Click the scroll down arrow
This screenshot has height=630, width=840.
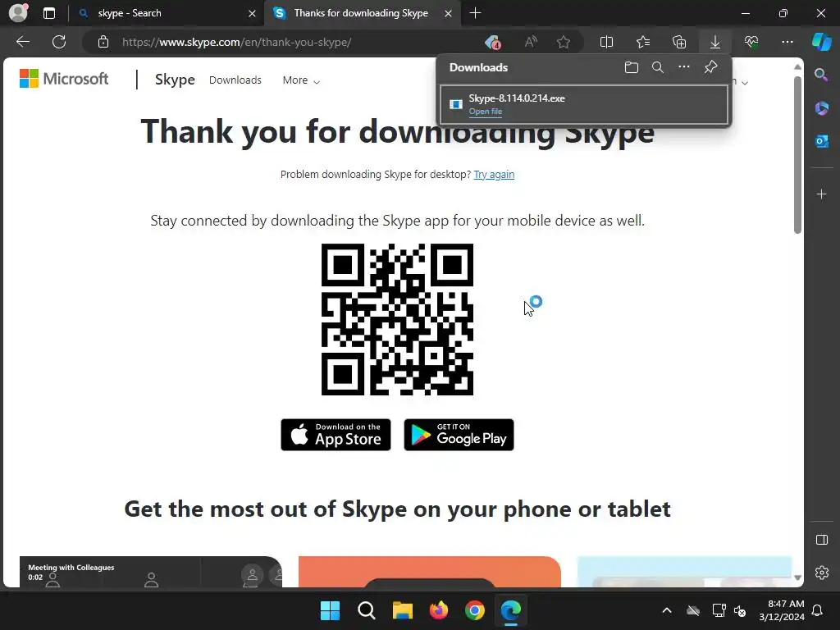click(797, 577)
